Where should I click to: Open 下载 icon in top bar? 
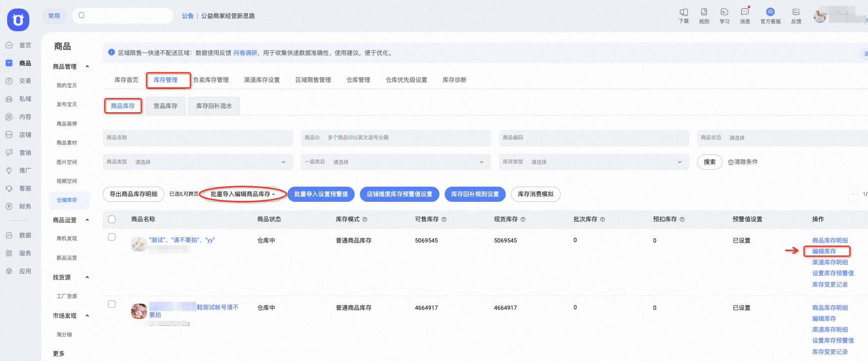(x=684, y=12)
